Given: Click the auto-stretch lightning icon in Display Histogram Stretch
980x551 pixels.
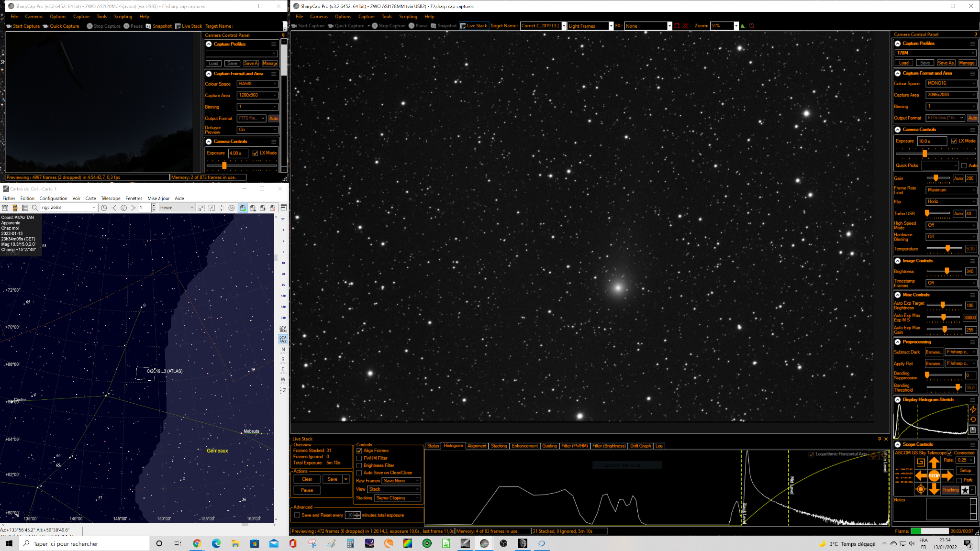Looking at the screenshot, I should pos(973,409).
